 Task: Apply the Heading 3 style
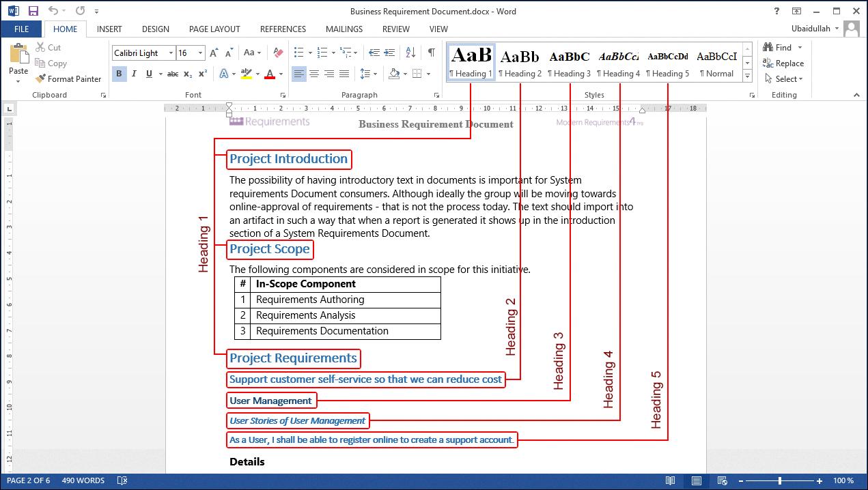click(569, 62)
